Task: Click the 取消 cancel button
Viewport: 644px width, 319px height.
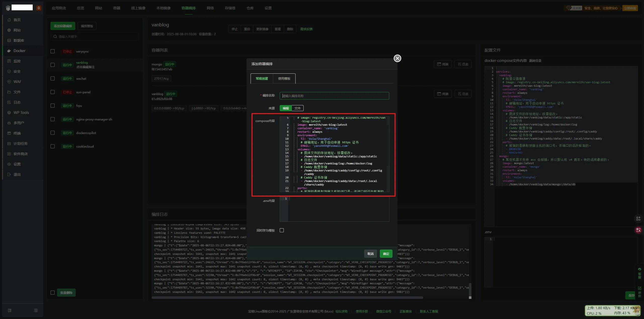Action: pyautogui.click(x=371, y=254)
